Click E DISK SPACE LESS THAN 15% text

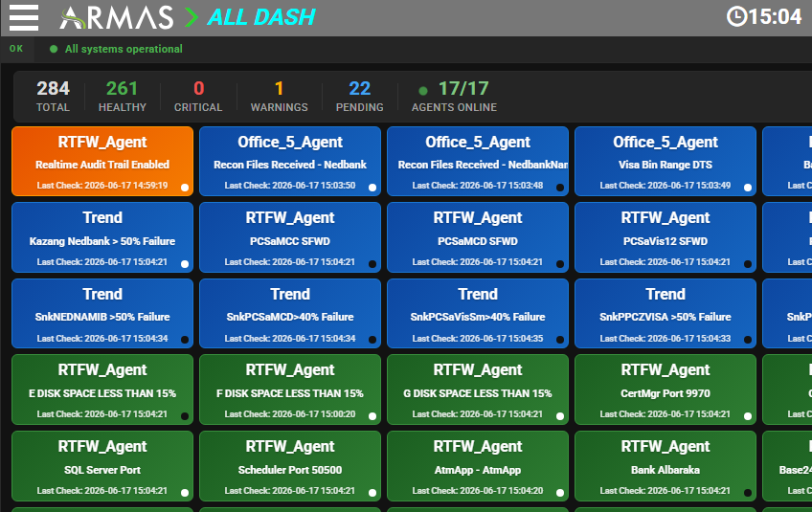pyautogui.click(x=102, y=393)
